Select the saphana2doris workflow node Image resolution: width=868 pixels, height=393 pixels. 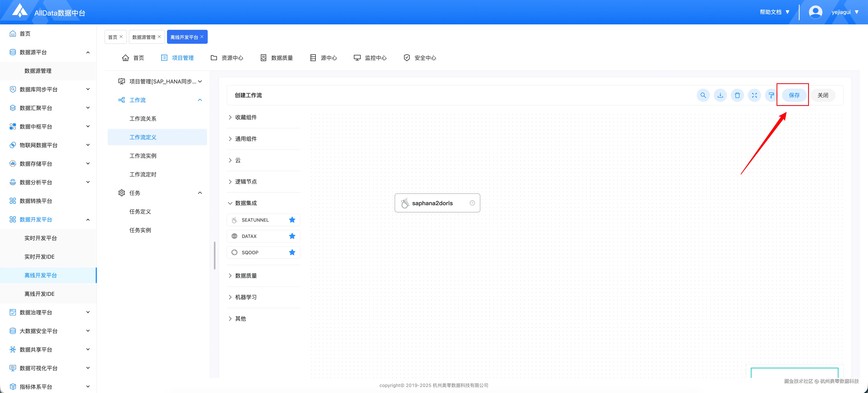pos(432,203)
